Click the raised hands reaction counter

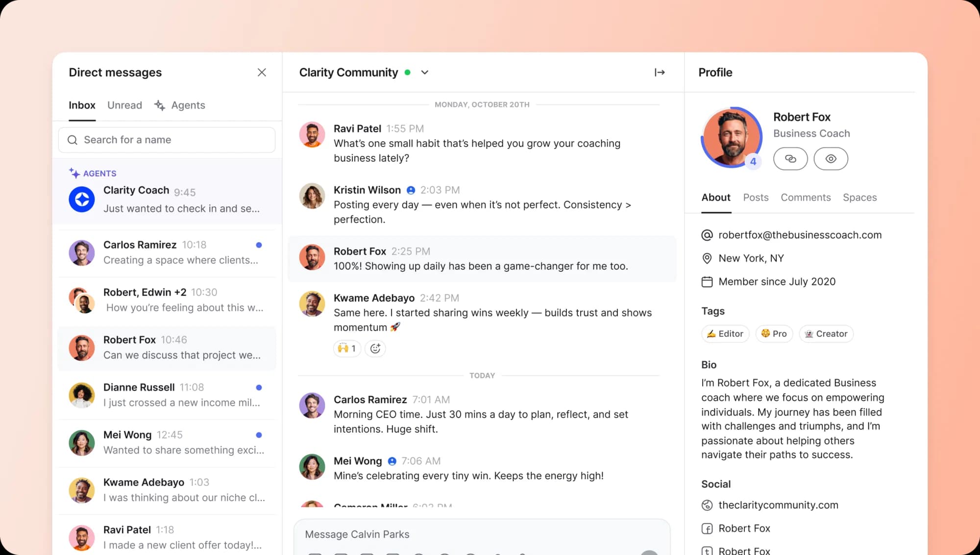(x=347, y=348)
